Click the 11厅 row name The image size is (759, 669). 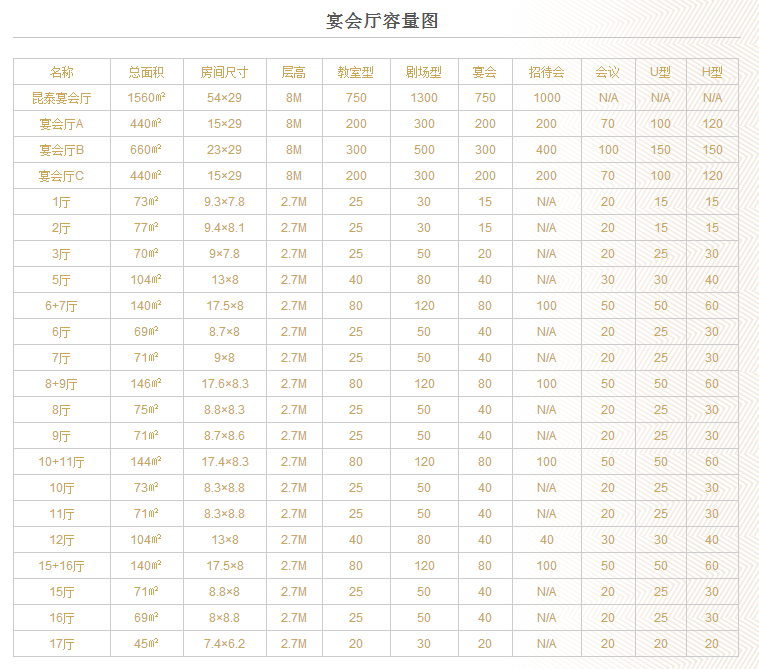point(61,514)
